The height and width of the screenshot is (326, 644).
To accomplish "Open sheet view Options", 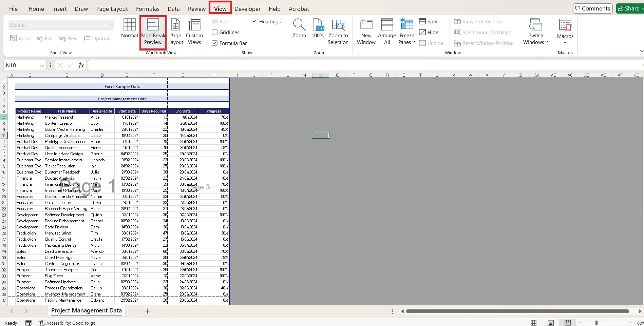I will (97, 38).
